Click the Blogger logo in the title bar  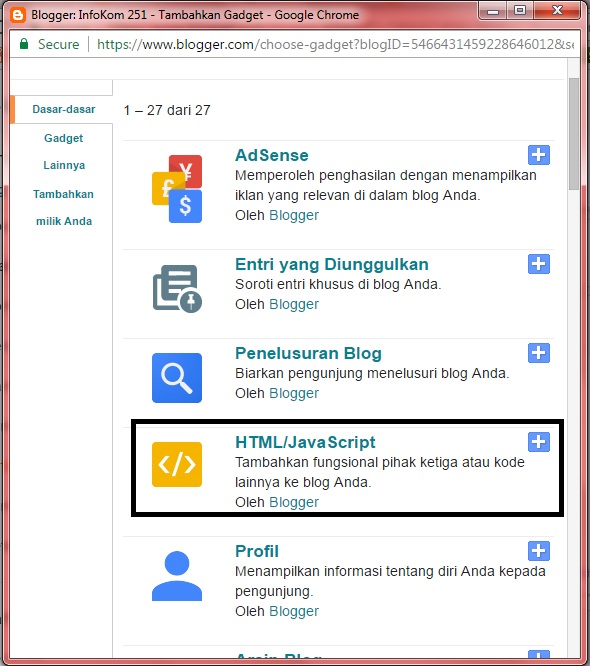click(x=18, y=15)
